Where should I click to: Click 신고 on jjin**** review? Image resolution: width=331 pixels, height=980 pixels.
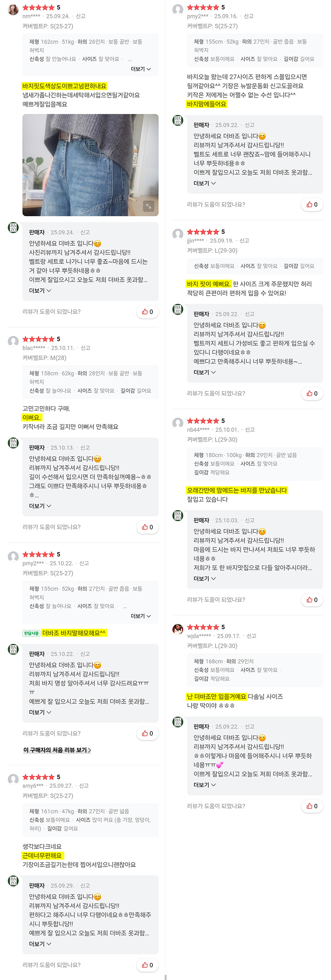244,241
